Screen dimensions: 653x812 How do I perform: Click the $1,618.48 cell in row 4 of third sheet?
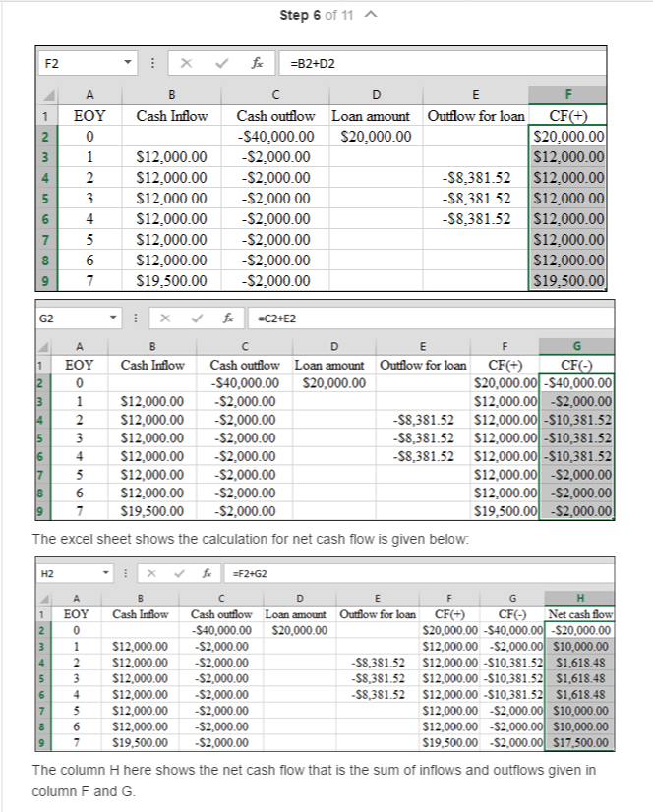pos(579,663)
